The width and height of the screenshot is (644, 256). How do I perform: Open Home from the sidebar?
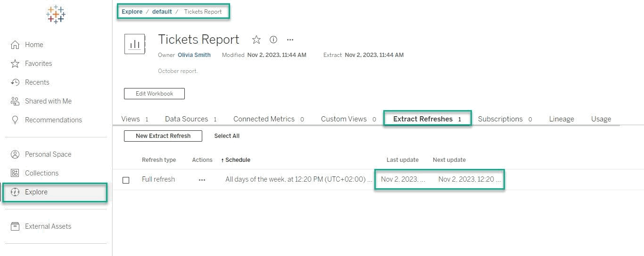coord(33,45)
